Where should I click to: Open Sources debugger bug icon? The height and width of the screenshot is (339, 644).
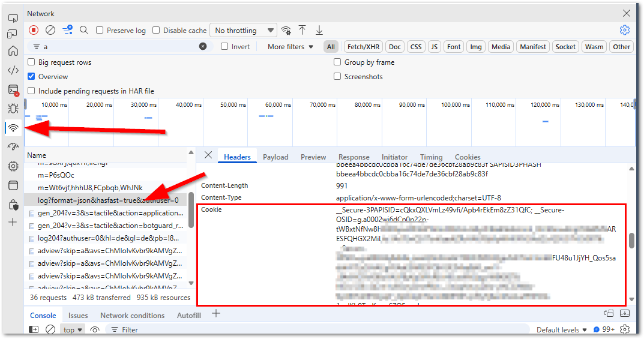click(x=13, y=109)
